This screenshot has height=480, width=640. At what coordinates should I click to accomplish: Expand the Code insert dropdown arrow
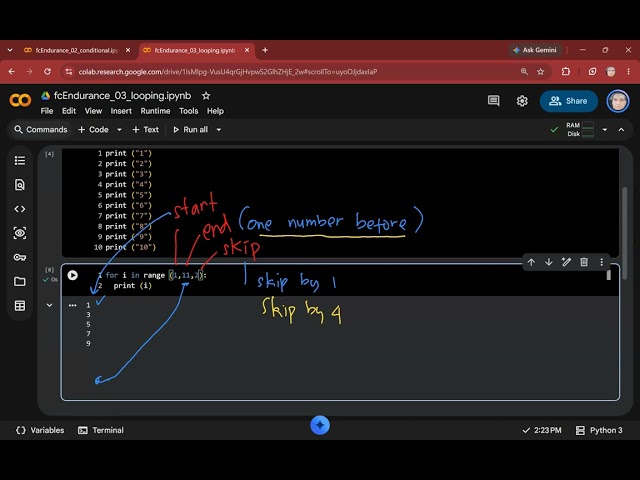pyautogui.click(x=119, y=130)
